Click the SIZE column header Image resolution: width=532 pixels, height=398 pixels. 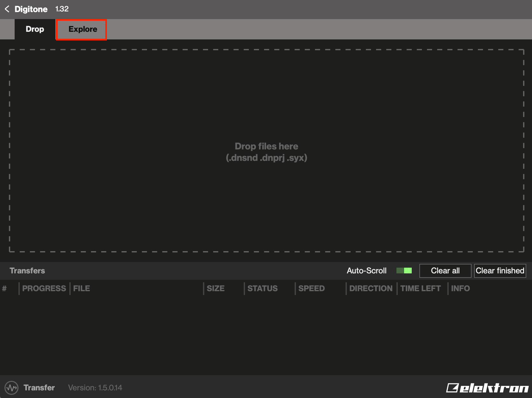216,288
